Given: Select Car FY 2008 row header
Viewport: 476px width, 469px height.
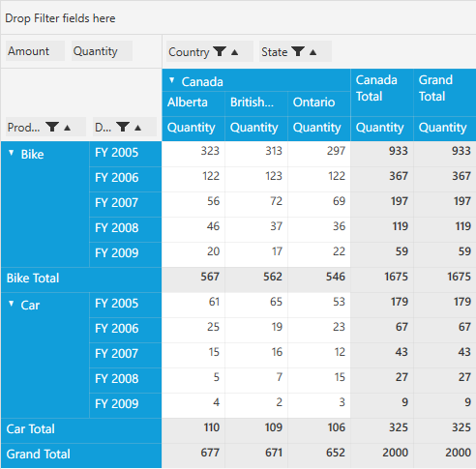Looking at the screenshot, I should (x=125, y=380).
